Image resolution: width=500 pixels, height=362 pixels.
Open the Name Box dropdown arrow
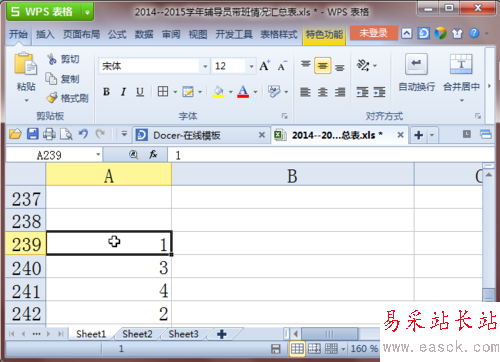tap(98, 155)
